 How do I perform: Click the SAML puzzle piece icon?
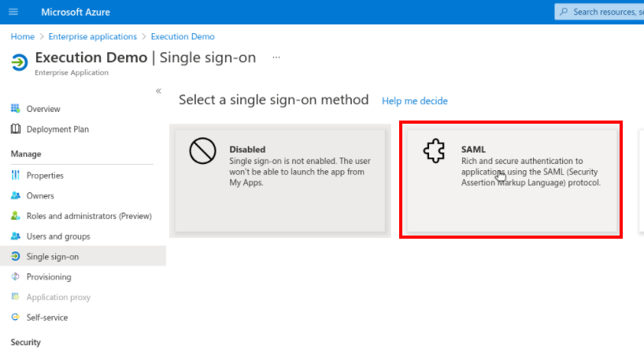[434, 150]
